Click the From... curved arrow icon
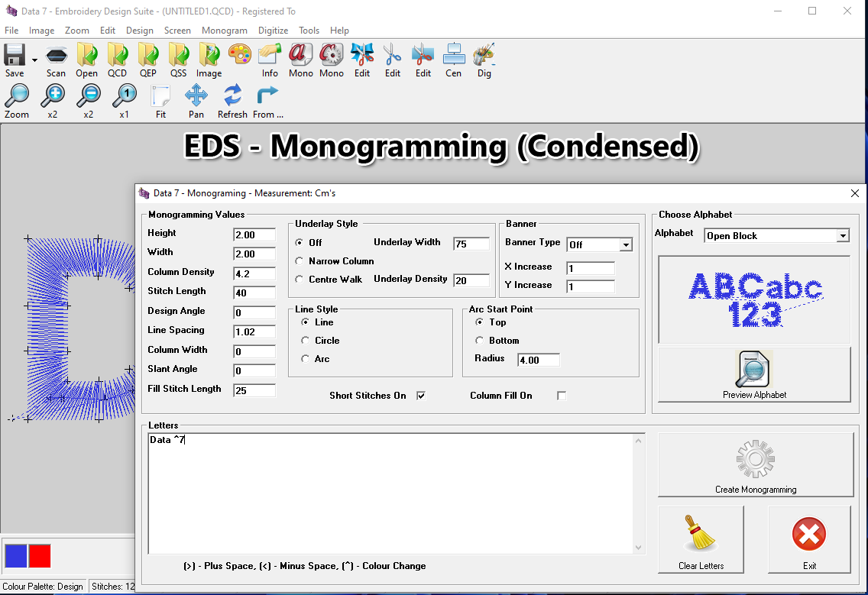 click(x=267, y=95)
